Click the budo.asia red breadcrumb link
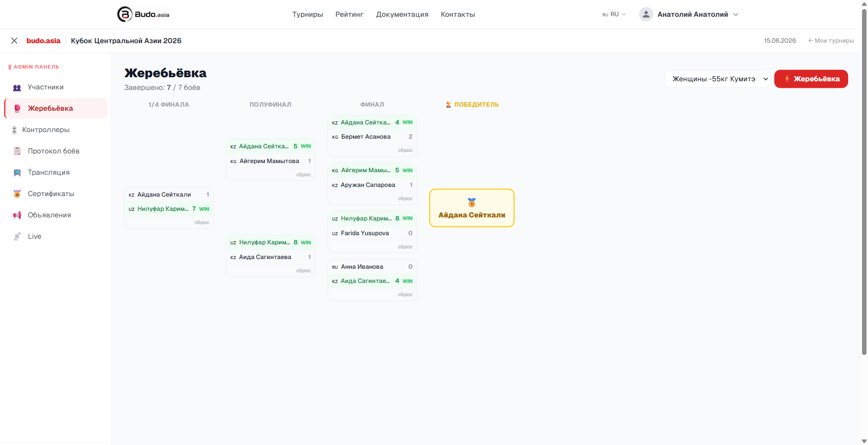The width and height of the screenshot is (868, 445). [x=43, y=41]
